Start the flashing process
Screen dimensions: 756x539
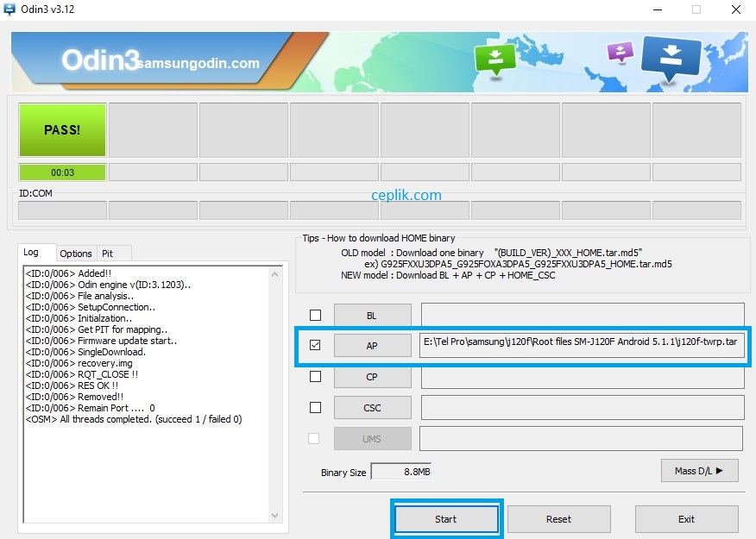pos(446,519)
